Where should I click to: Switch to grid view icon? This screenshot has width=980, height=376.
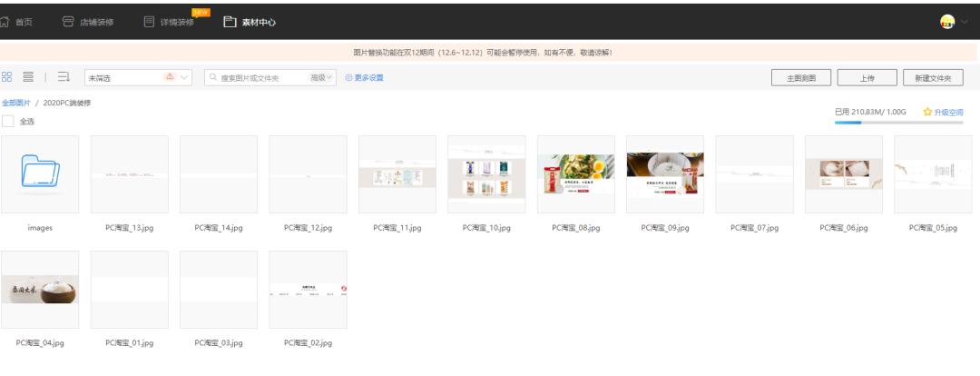[x=7, y=77]
